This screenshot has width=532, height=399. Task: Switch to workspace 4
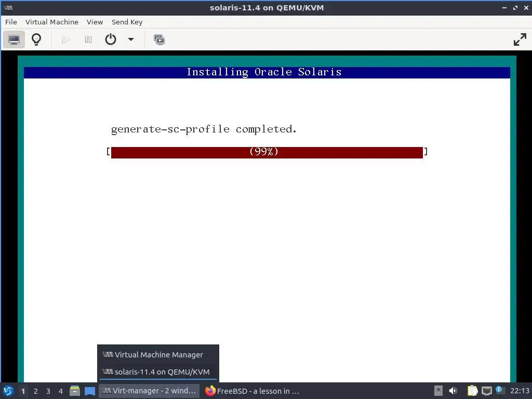pyautogui.click(x=61, y=391)
